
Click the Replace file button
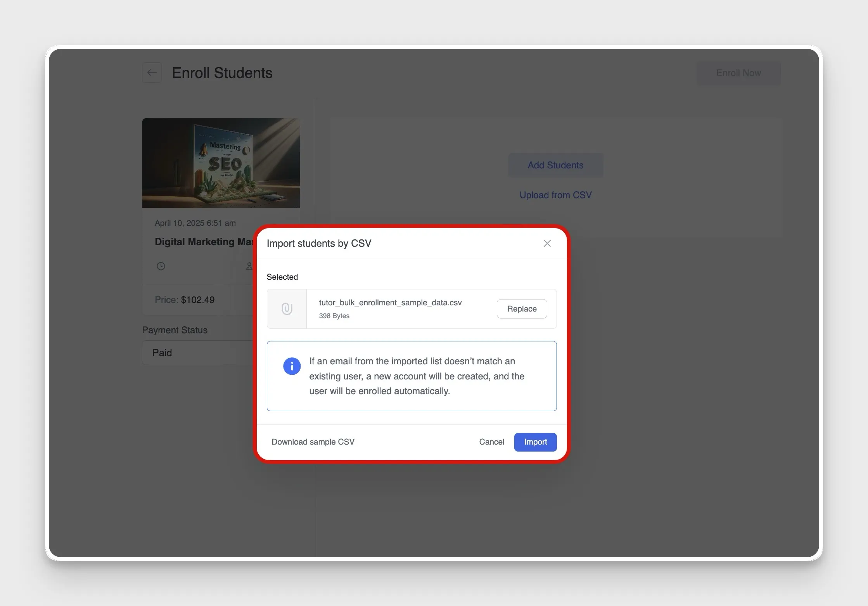point(522,309)
